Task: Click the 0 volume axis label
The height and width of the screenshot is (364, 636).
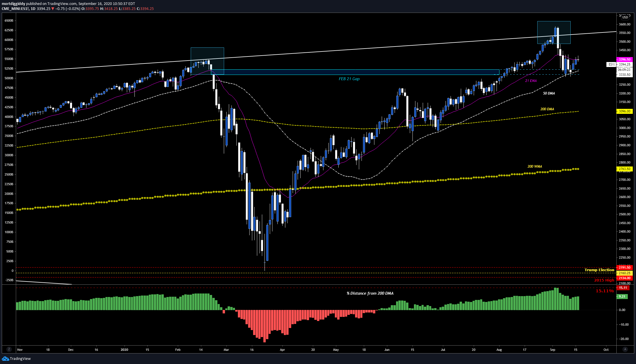Action: (12, 271)
